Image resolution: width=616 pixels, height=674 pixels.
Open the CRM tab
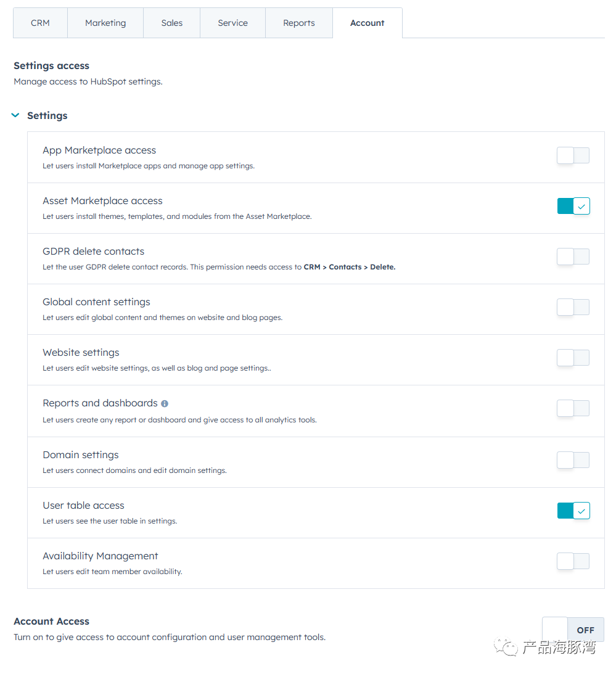(x=41, y=23)
